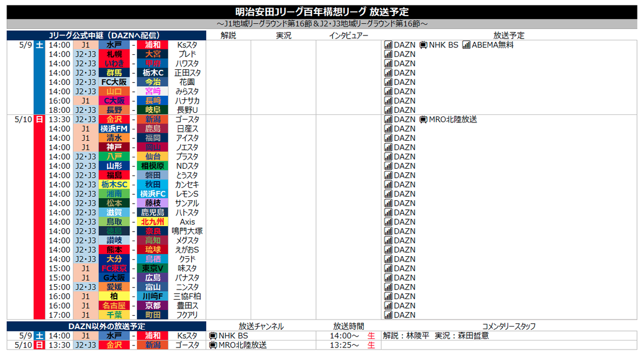Click the 東京V team cell
Image resolution: width=644 pixels, height=355 pixels.
(153, 269)
